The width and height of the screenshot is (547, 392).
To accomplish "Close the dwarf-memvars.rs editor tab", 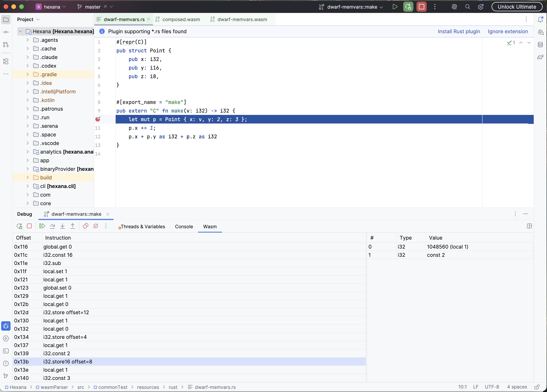I will [x=148, y=19].
